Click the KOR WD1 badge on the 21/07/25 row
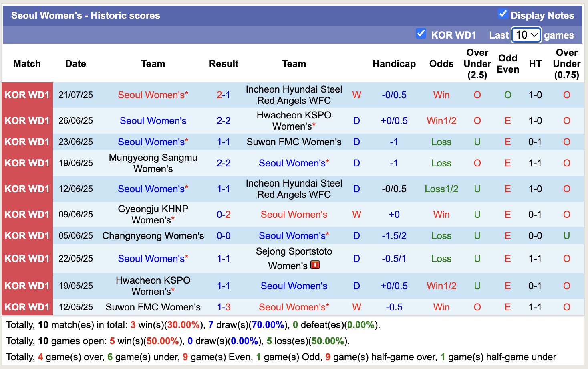 27,95
